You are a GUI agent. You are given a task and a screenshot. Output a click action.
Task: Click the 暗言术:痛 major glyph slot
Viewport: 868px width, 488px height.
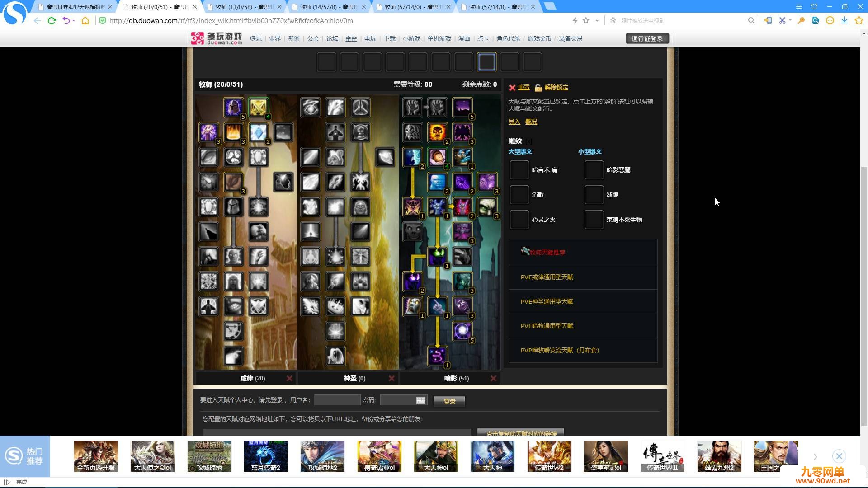coord(519,170)
